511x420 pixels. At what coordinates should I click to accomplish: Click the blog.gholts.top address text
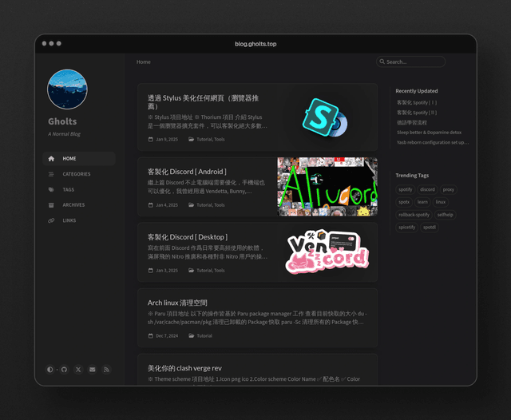click(x=255, y=44)
